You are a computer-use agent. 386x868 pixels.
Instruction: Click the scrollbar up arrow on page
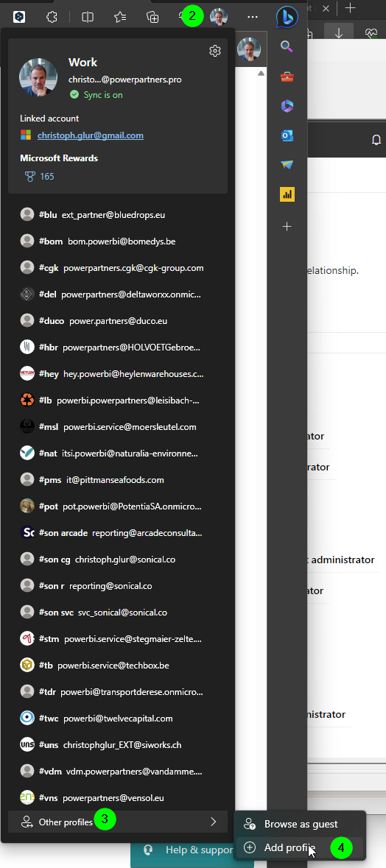[x=261, y=73]
